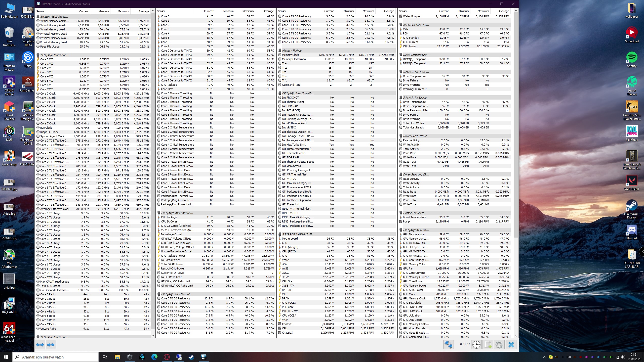Select the Corsair H150i Pro group header
The height and width of the screenshot is (362, 644).
pos(455,213)
